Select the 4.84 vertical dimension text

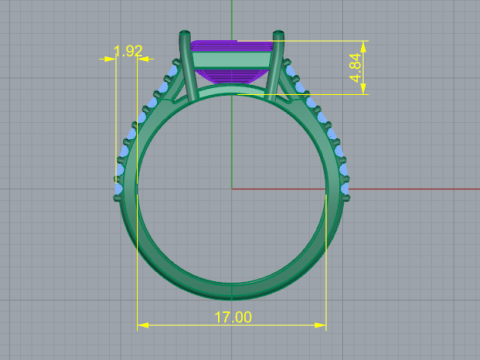355,68
